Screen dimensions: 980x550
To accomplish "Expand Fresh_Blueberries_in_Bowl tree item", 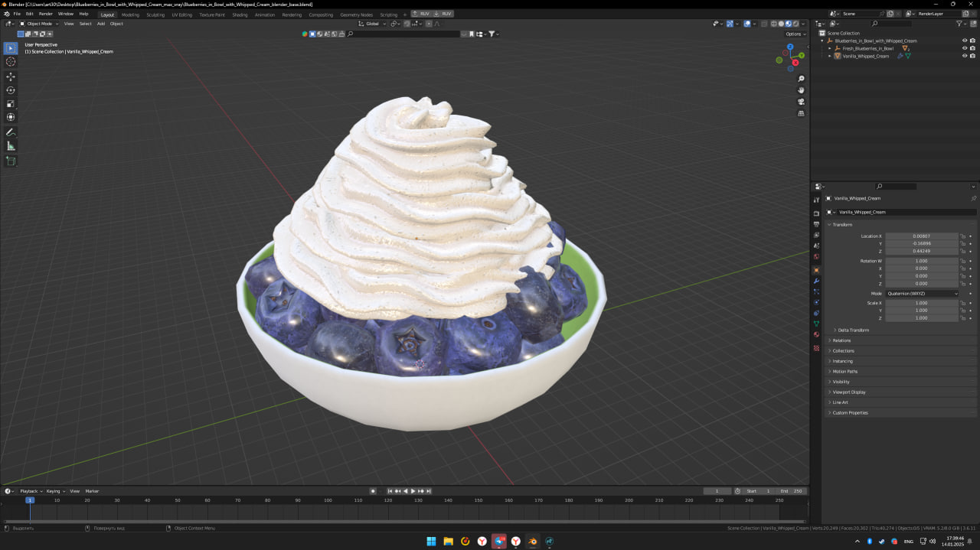I will 829,48.
